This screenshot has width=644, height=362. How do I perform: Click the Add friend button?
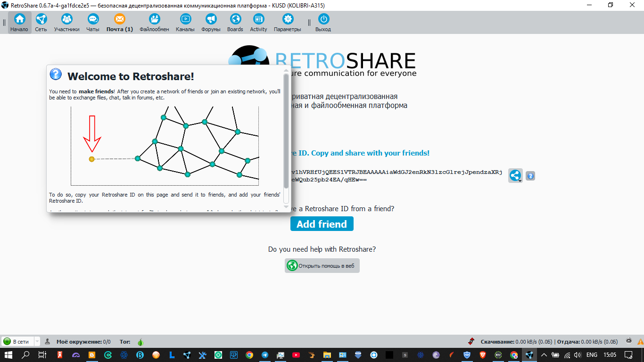(x=322, y=224)
